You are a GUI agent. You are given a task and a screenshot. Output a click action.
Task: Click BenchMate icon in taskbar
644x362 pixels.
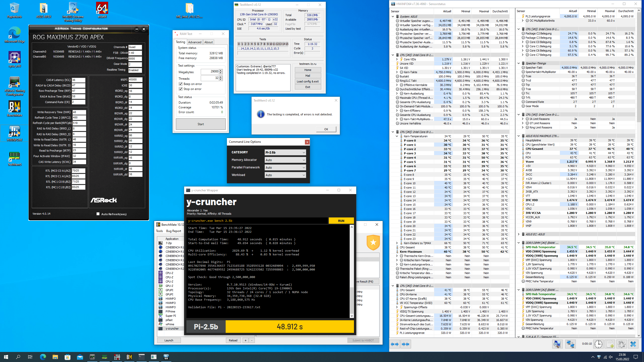129,357
